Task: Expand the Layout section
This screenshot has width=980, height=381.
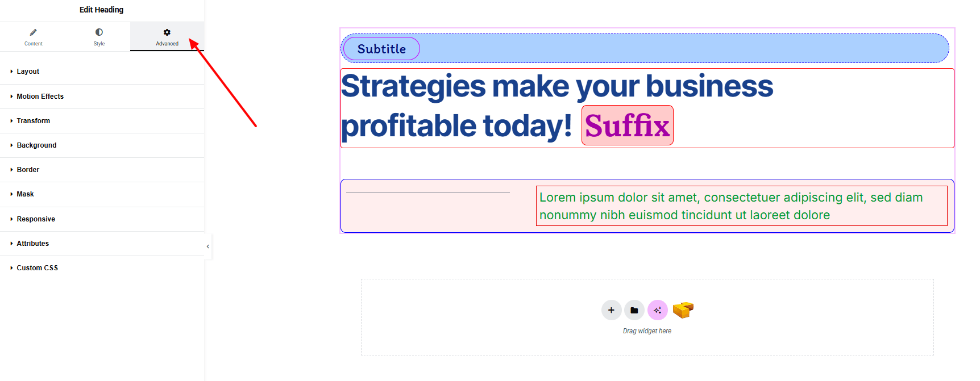Action: (28, 72)
